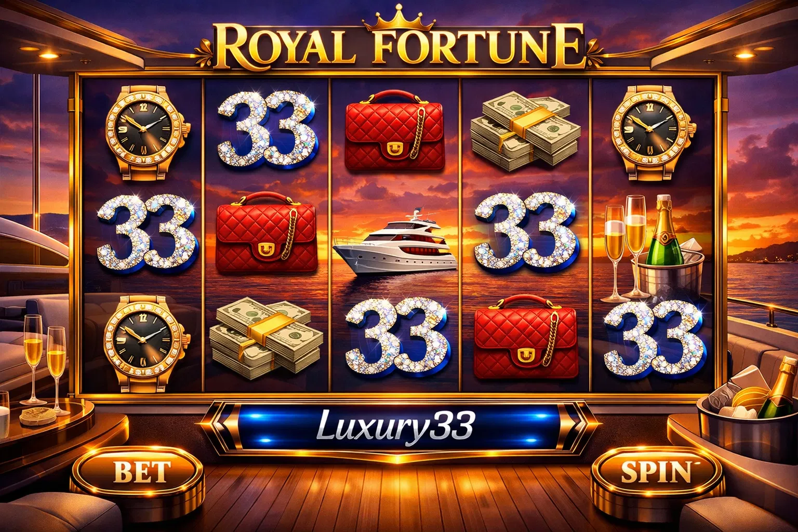
Task: Select the cash stack at bottom of second reel
Action: click(x=265, y=338)
